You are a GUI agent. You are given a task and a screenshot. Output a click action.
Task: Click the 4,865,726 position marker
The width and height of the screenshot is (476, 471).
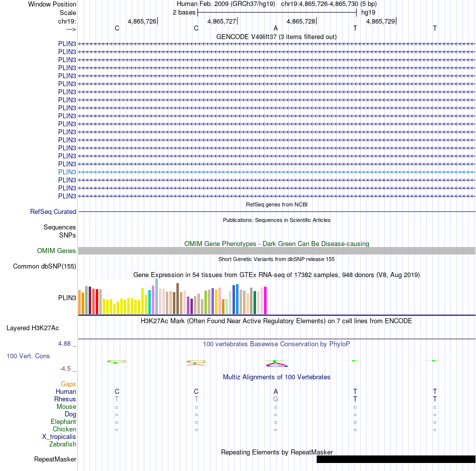[142, 21]
